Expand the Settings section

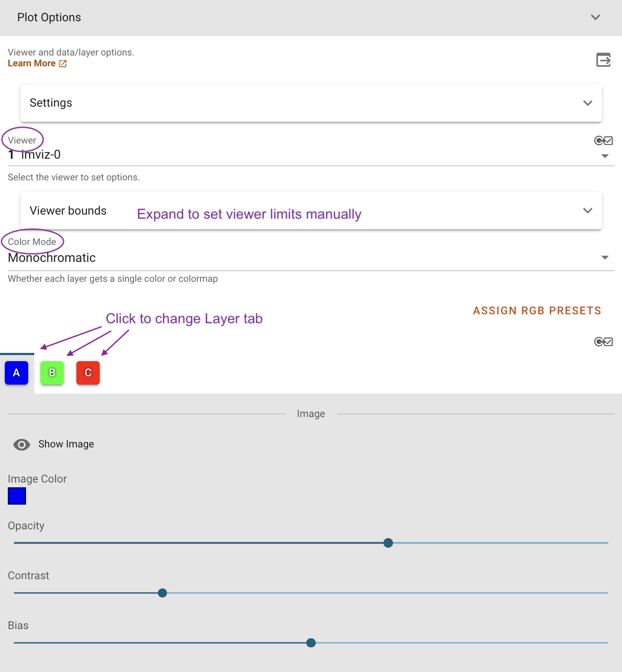click(588, 103)
